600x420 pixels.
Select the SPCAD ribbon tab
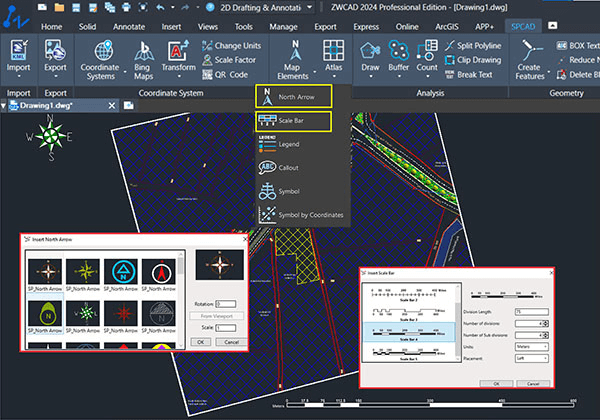tap(523, 27)
